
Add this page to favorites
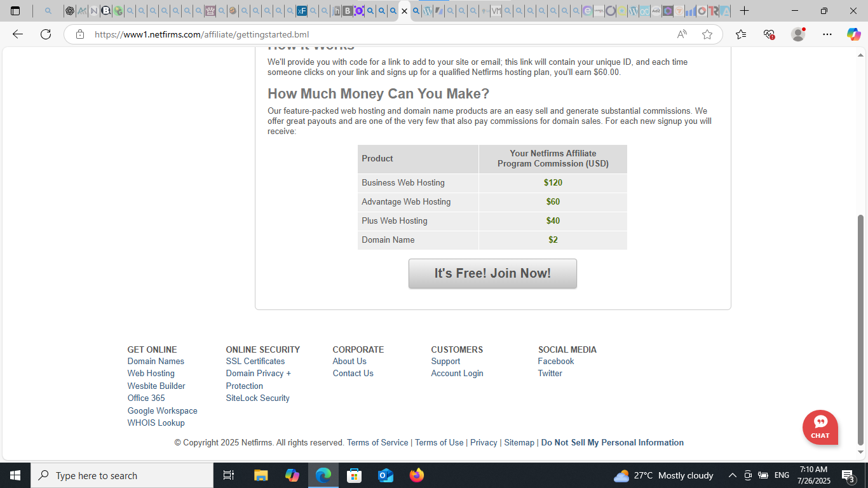point(707,34)
